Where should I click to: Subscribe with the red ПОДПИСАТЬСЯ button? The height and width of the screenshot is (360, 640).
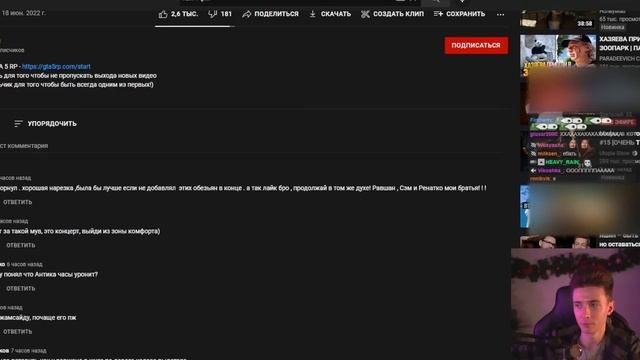click(x=476, y=45)
